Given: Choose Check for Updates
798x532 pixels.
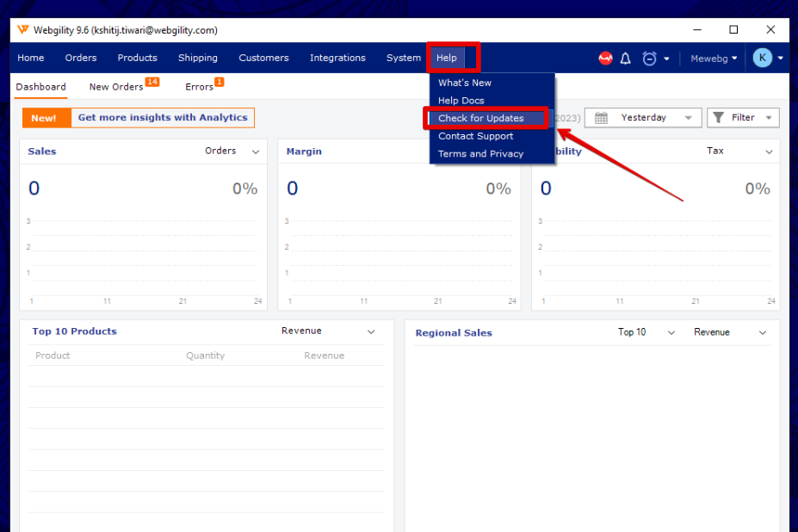Looking at the screenshot, I should click(x=481, y=118).
